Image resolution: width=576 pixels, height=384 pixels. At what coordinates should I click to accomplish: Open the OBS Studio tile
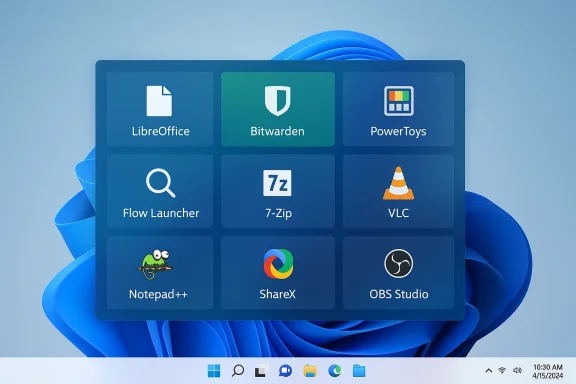click(x=398, y=273)
